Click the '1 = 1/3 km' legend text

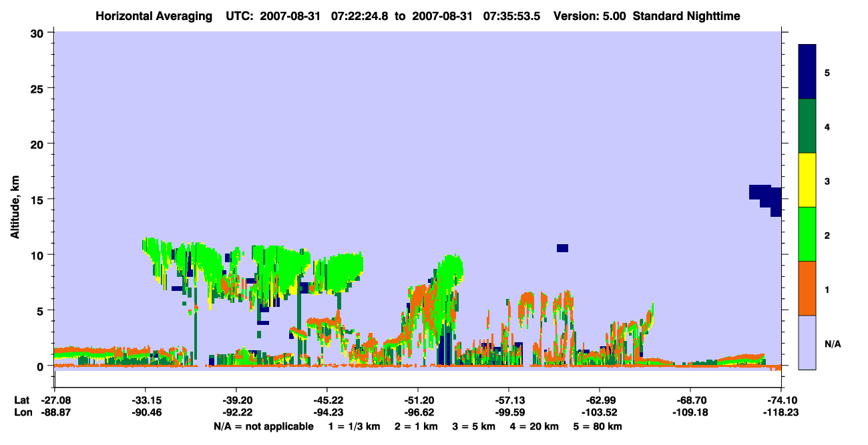(x=353, y=426)
